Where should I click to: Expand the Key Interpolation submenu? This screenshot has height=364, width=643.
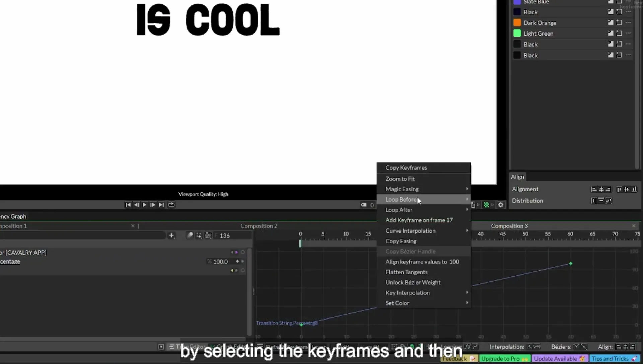[x=424, y=293]
